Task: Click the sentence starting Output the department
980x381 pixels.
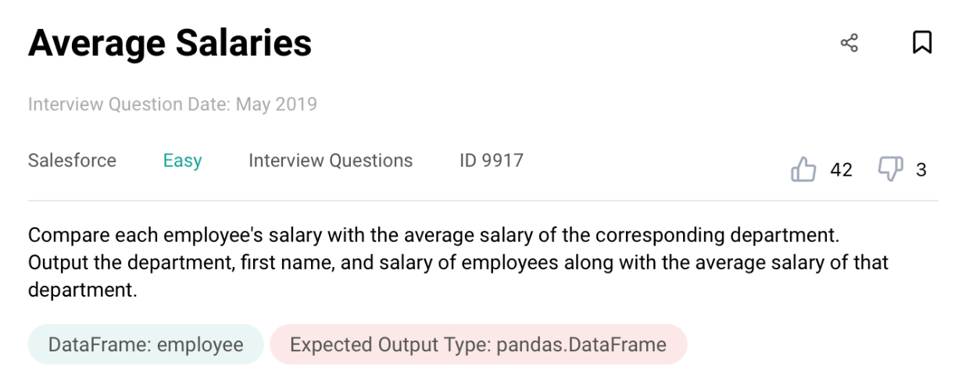Action: [458, 262]
